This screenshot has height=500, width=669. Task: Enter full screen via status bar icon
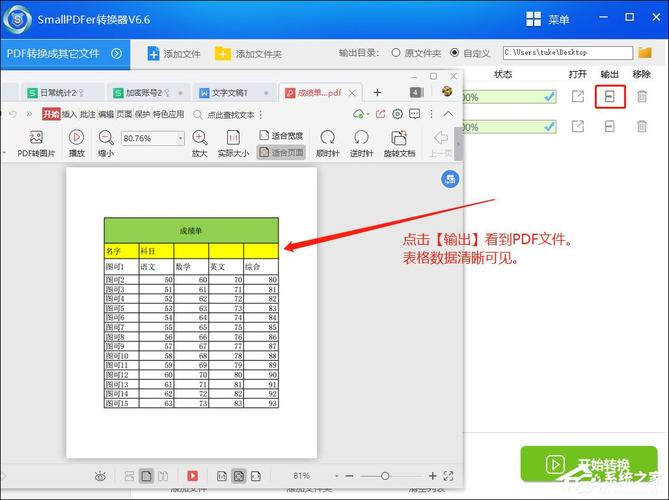point(448,476)
